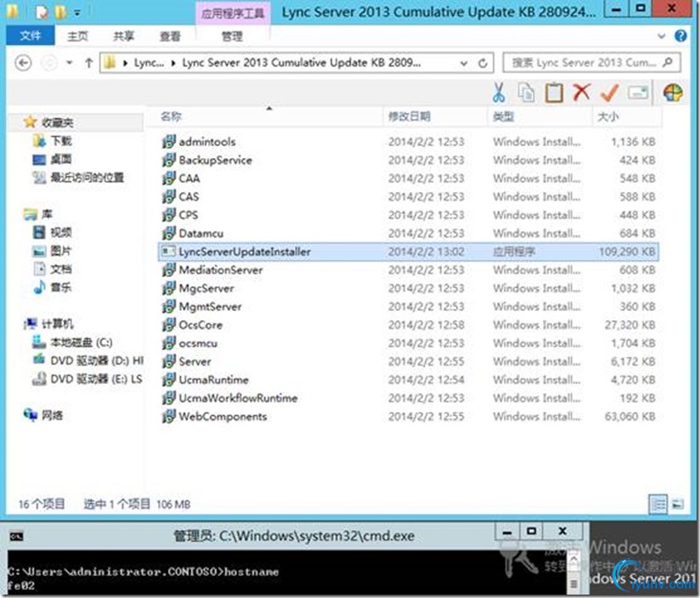Select the 库 libraries node
Image resolution: width=700 pixels, height=598 pixels.
tap(47, 214)
